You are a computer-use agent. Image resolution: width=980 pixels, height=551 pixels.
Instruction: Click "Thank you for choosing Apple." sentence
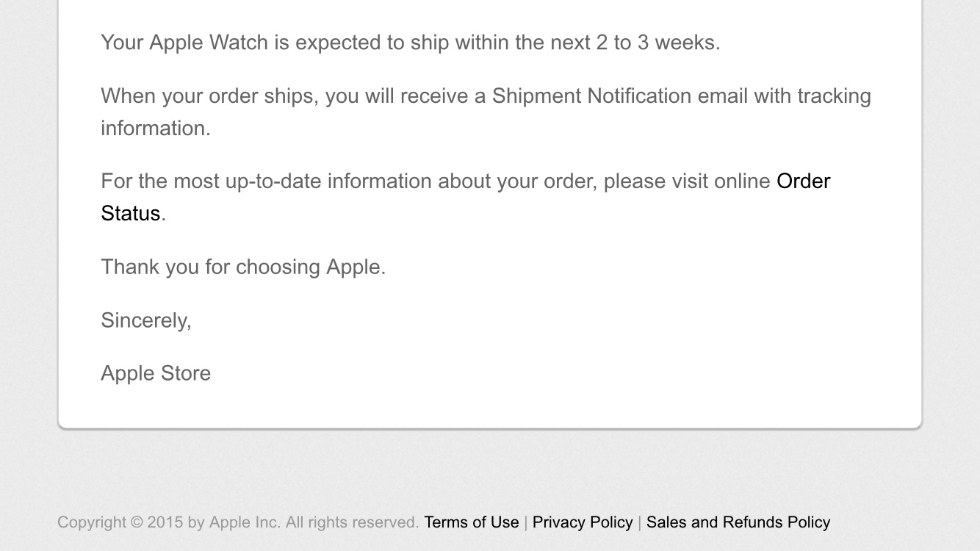(x=242, y=267)
